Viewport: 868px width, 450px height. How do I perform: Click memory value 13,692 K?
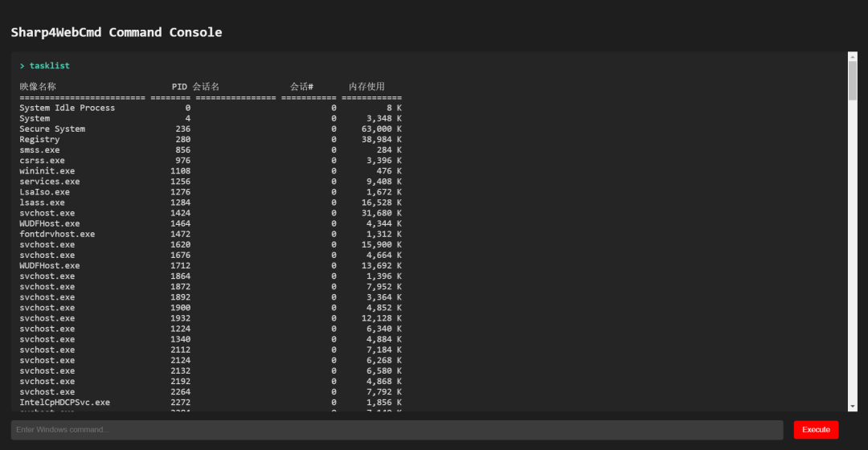click(382, 266)
